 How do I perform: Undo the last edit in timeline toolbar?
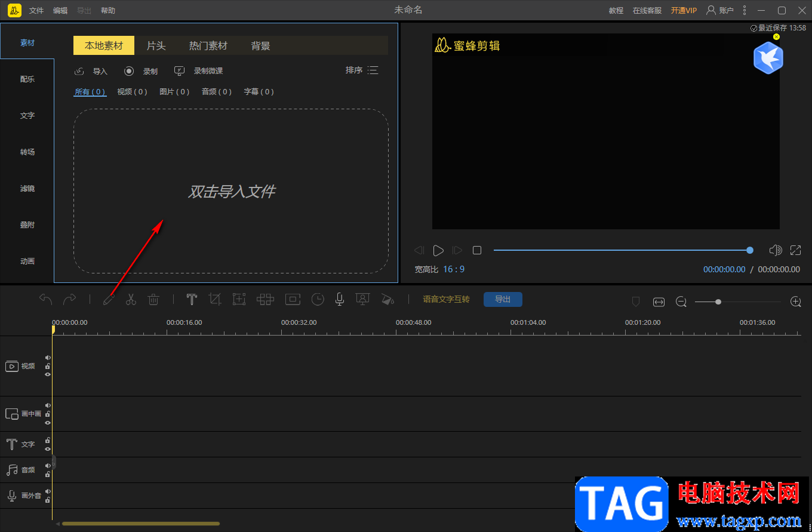[46, 299]
